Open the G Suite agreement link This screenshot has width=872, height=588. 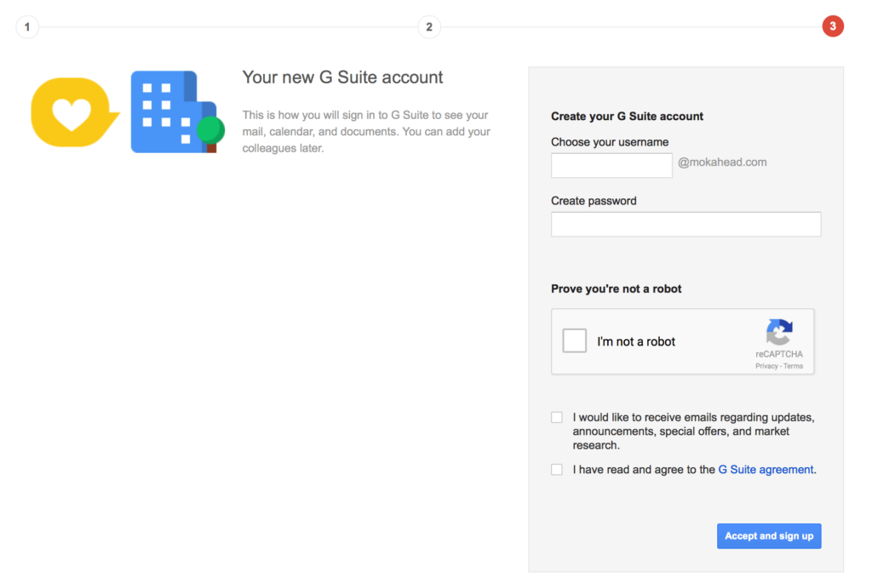point(766,470)
